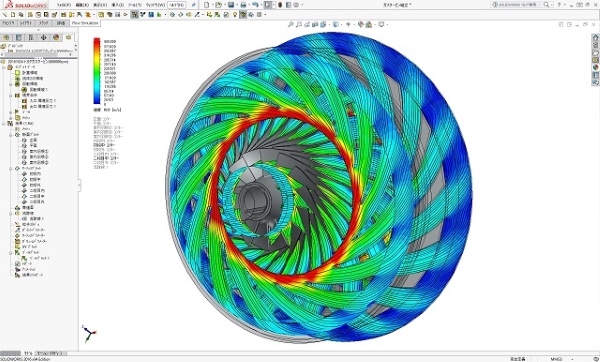Collapse the input data tree node
Image resolution: width=600 pixels, height=362 pixels.
click(4, 67)
